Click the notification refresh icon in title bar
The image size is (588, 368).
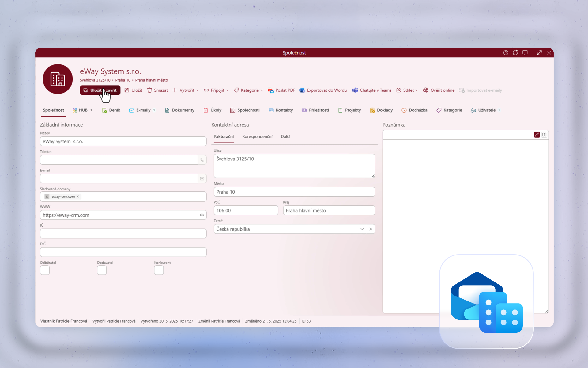coord(515,53)
